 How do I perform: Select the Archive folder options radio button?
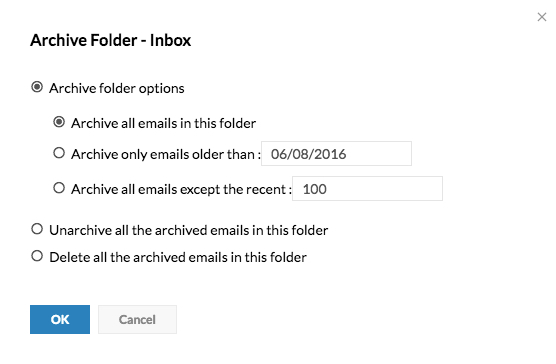[x=37, y=87]
